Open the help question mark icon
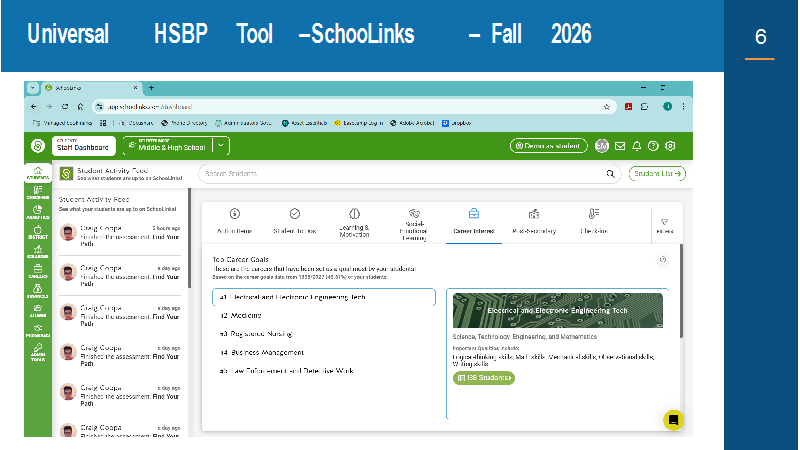 pos(653,146)
